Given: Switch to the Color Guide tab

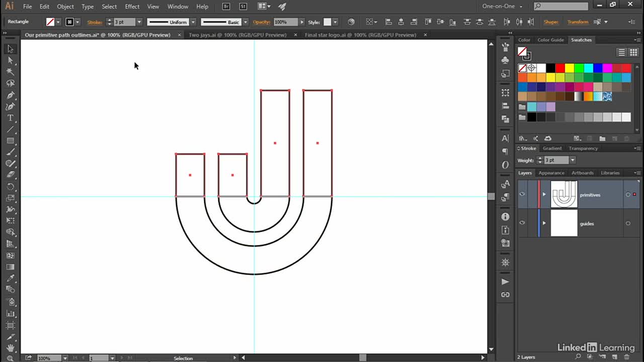Looking at the screenshot, I should pyautogui.click(x=550, y=40).
